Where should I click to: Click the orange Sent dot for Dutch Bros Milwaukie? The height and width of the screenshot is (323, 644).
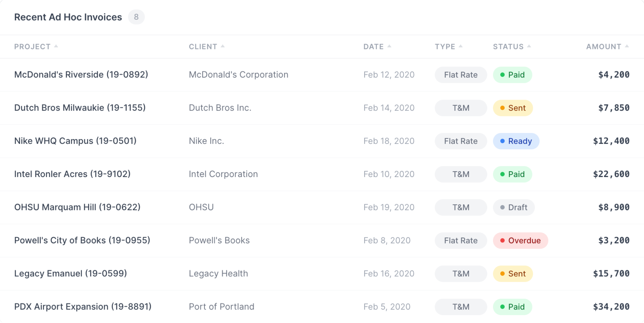503,108
